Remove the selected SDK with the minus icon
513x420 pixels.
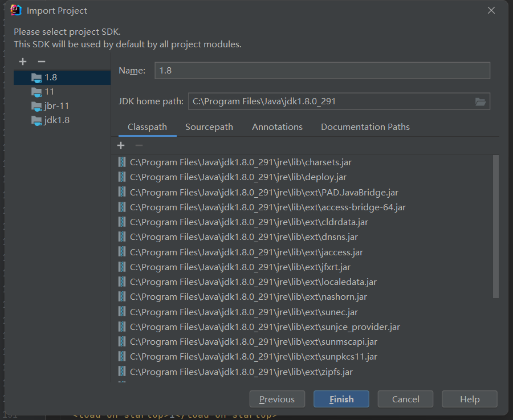[x=41, y=62]
